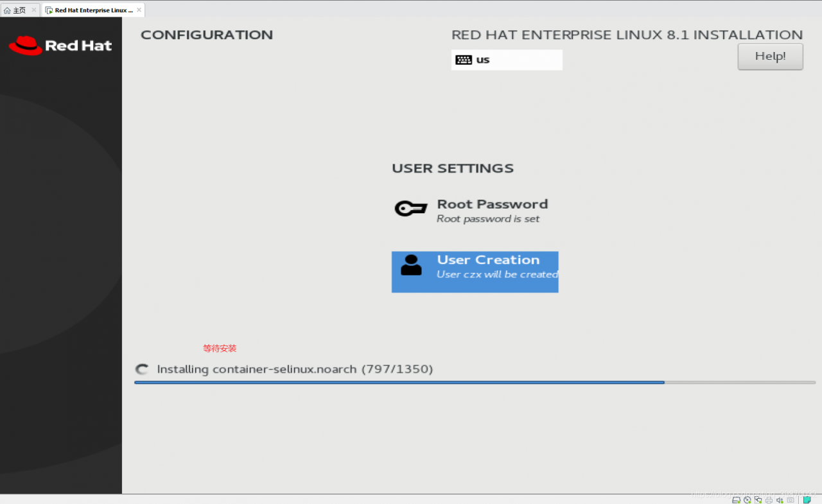Click the keyboard layout icon
822x504 pixels.
[463, 60]
